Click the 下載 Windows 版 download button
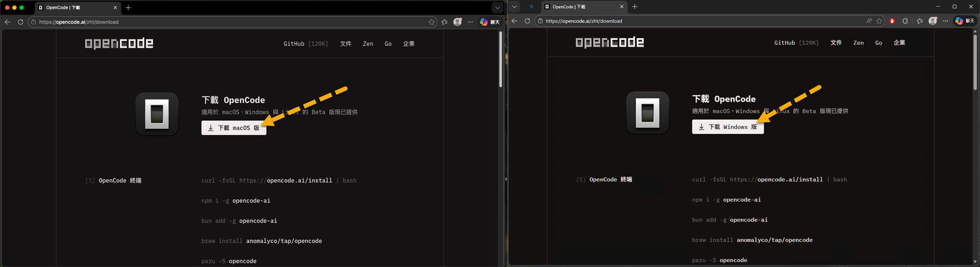 pos(727,127)
